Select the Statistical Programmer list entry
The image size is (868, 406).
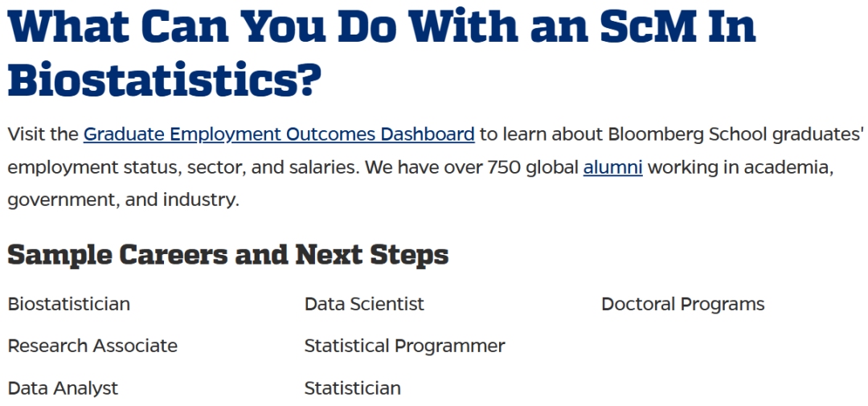pos(404,346)
